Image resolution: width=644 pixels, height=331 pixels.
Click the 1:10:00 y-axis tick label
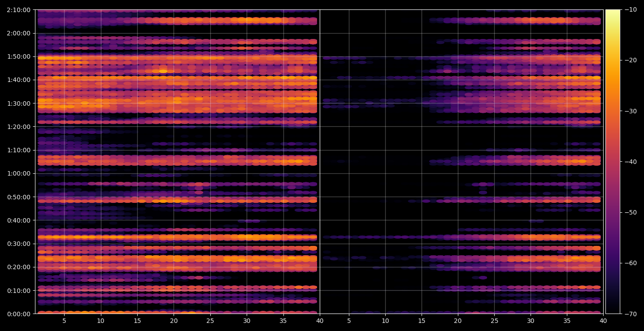(18, 150)
